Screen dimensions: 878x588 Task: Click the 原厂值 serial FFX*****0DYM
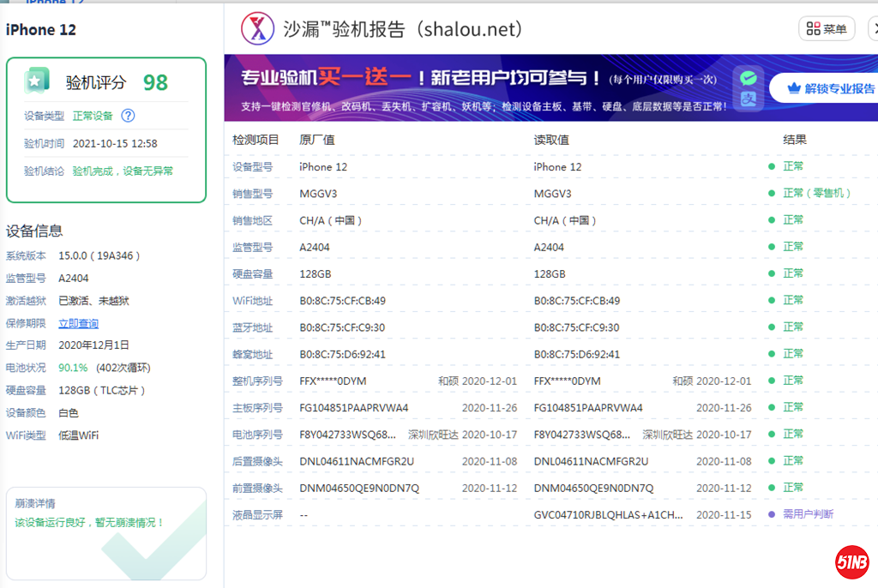point(333,381)
